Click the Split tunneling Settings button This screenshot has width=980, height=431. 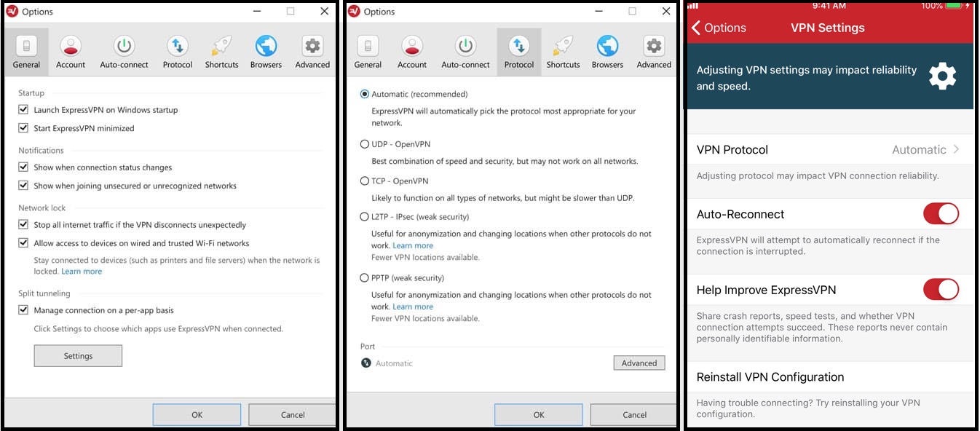point(78,356)
